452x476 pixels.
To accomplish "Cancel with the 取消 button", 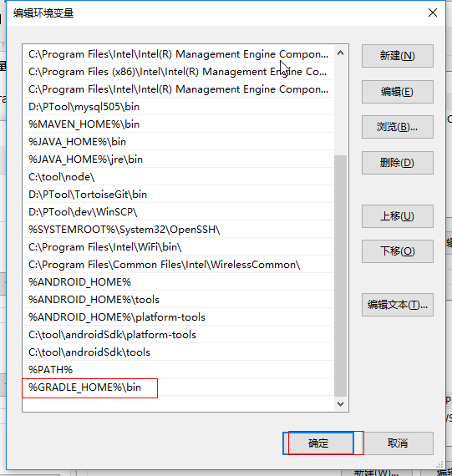I will point(398,443).
